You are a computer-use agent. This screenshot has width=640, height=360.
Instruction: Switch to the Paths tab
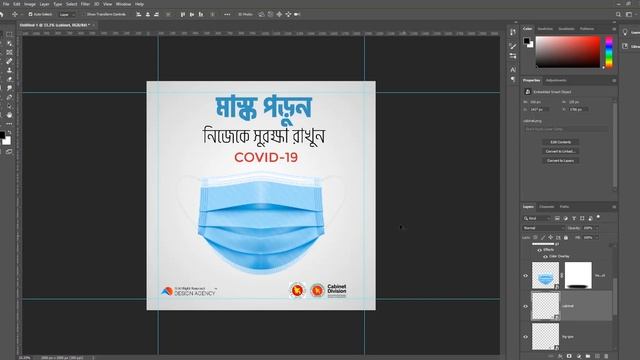pos(564,207)
